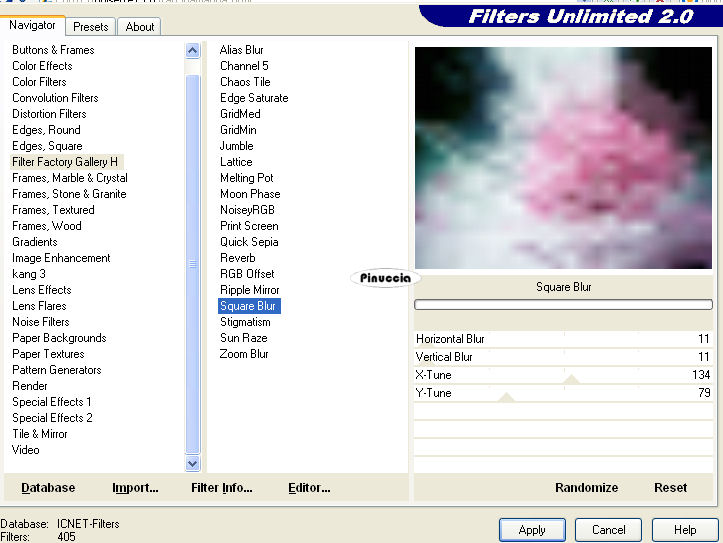Choose the GridMin filter
This screenshot has width=723, height=543.
click(x=238, y=130)
